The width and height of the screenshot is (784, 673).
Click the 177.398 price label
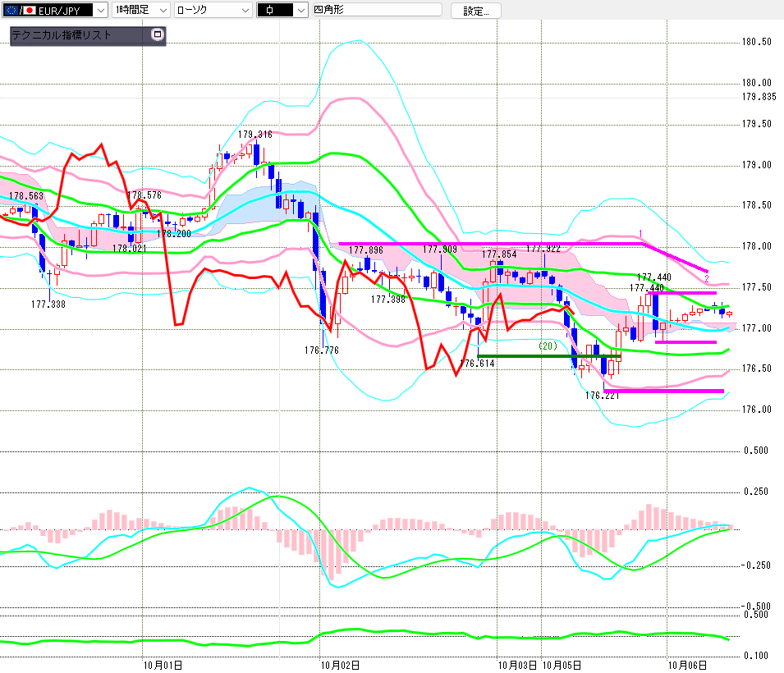[x=388, y=299]
